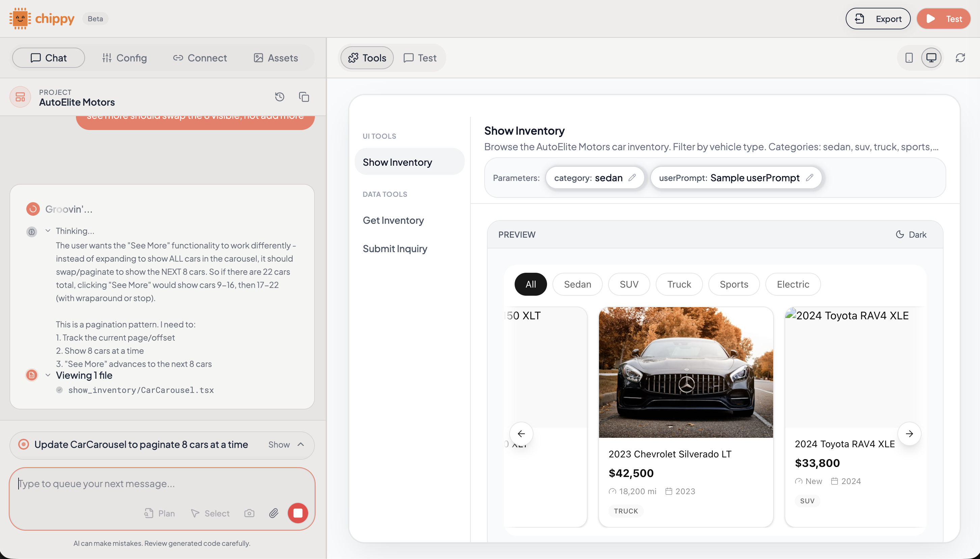Select Submit Inquiry data tool
Viewport: 980px width, 559px height.
(x=395, y=249)
